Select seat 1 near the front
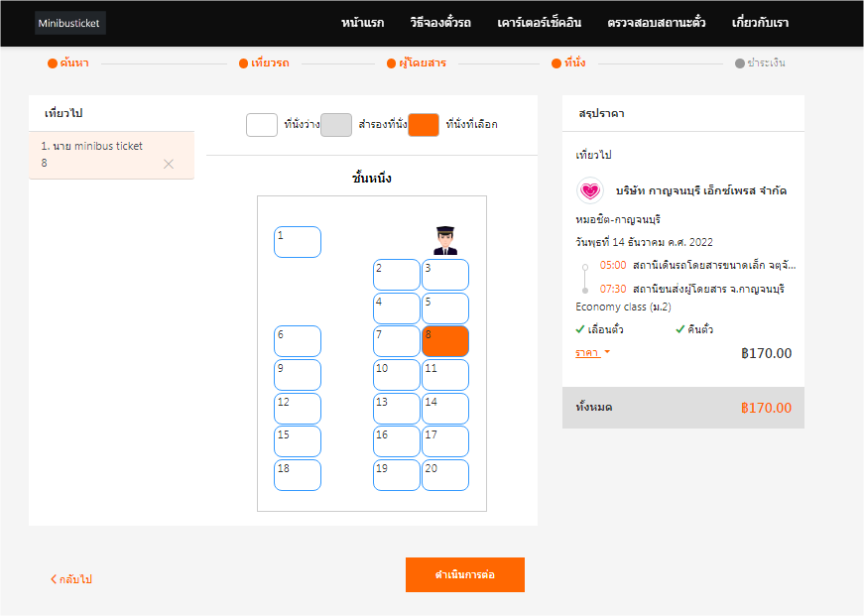The width and height of the screenshot is (864, 616). [x=297, y=242]
